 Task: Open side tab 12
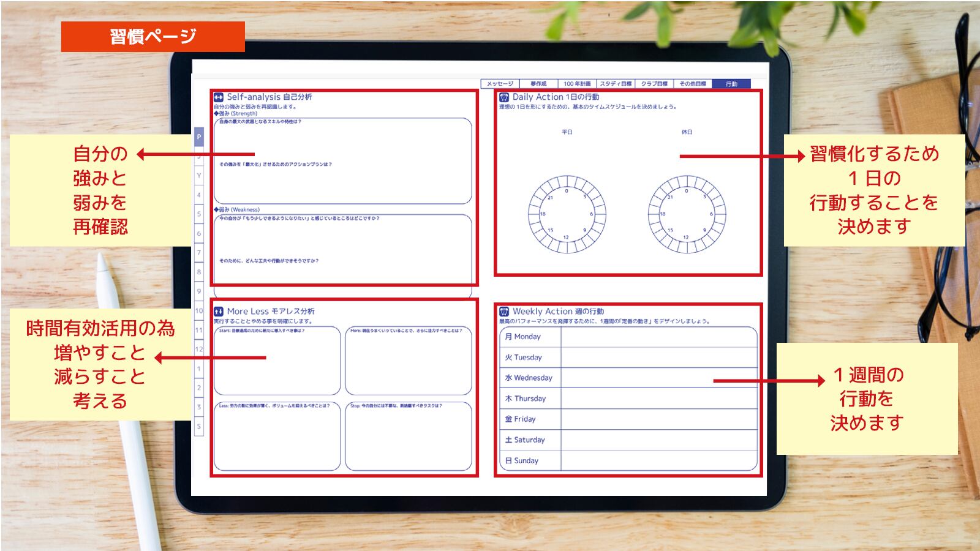(x=198, y=349)
